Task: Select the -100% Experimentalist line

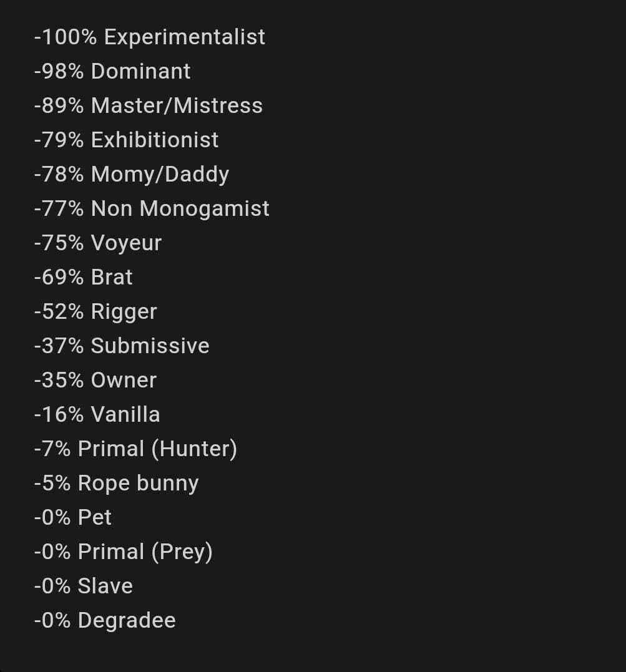Action: click(150, 37)
